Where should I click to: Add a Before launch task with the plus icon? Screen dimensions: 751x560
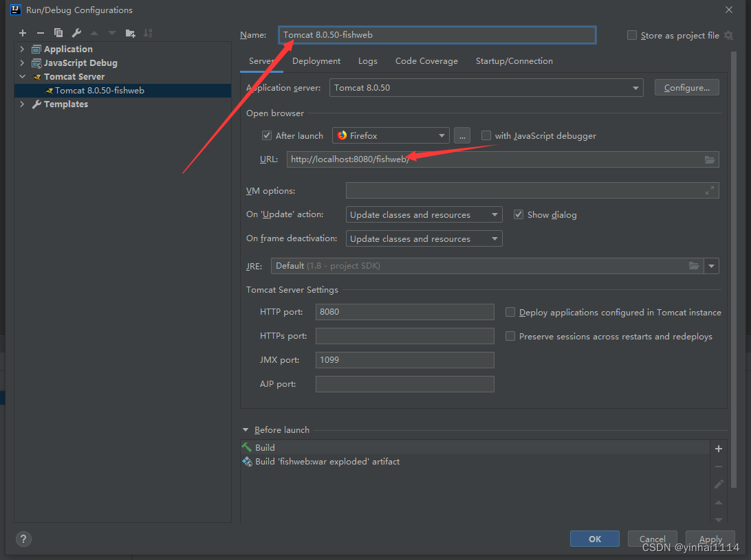tap(719, 449)
